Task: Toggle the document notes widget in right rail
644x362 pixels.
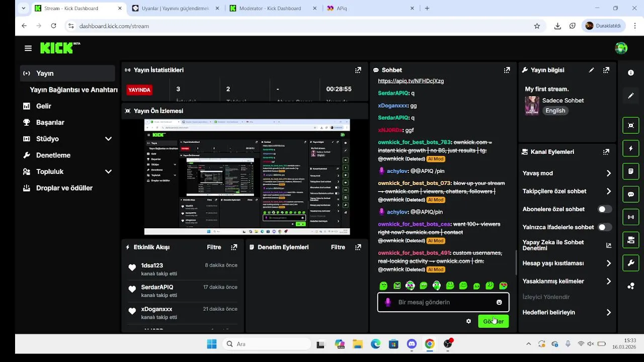Action: coord(631,171)
